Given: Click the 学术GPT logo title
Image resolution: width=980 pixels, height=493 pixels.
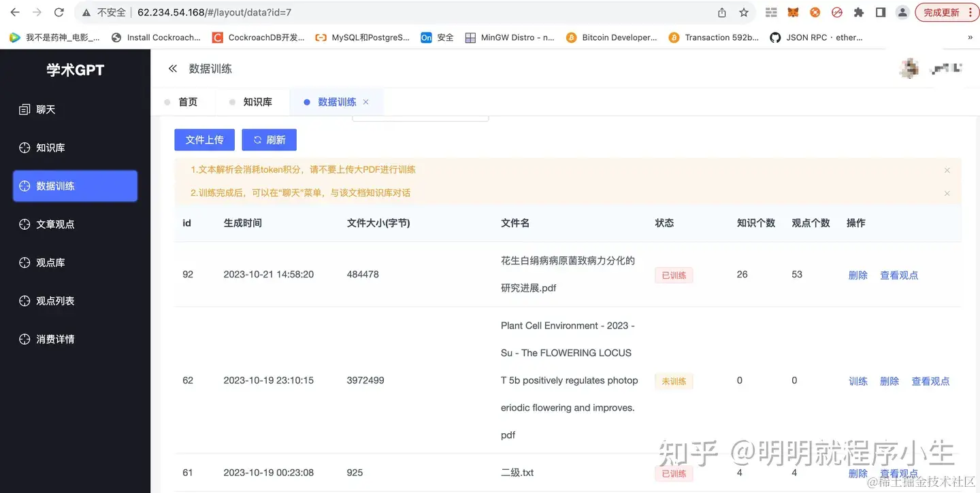Looking at the screenshot, I should coord(75,69).
